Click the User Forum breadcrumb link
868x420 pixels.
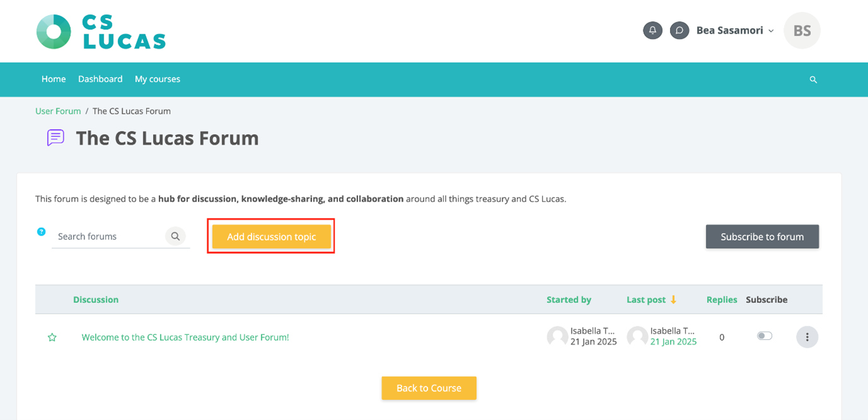click(x=58, y=111)
